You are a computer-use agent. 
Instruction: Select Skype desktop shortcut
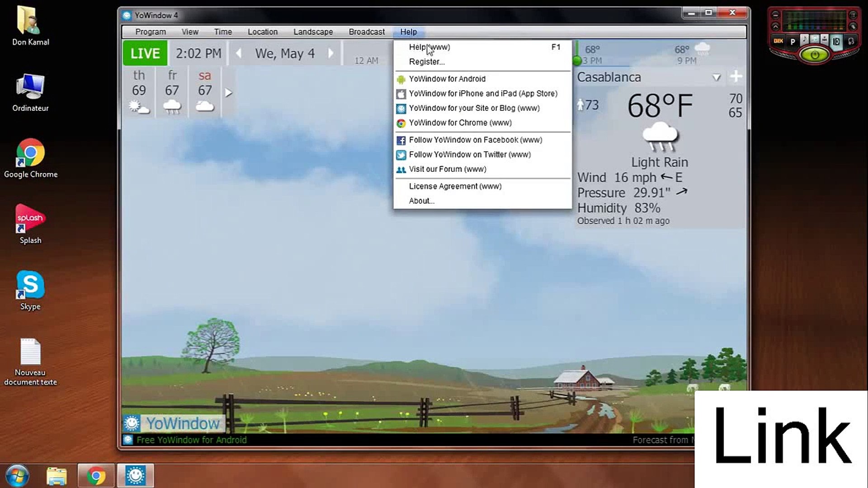[30, 291]
